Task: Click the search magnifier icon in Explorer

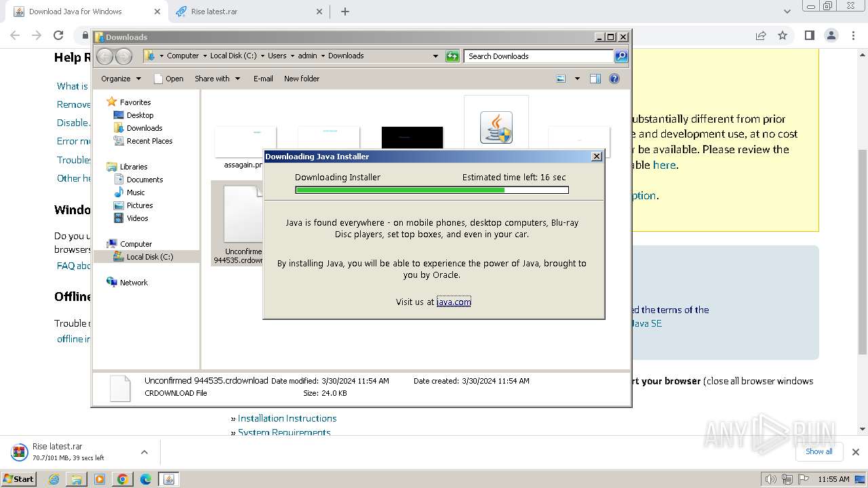Action: pos(621,56)
